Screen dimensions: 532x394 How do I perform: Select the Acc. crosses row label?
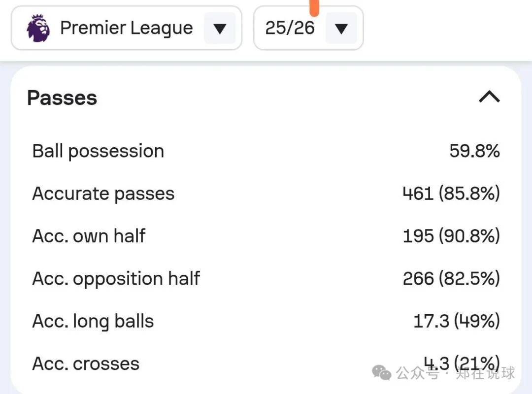point(86,364)
